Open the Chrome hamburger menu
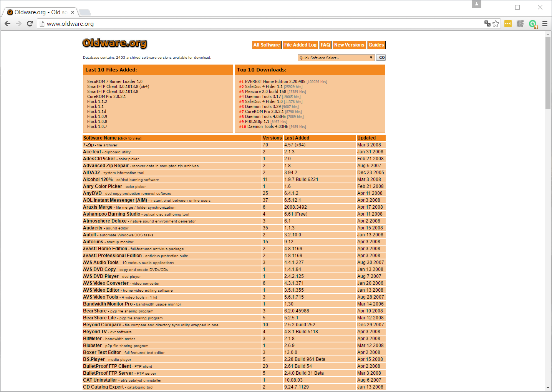Screen dimensions: 552x392 (x=545, y=24)
